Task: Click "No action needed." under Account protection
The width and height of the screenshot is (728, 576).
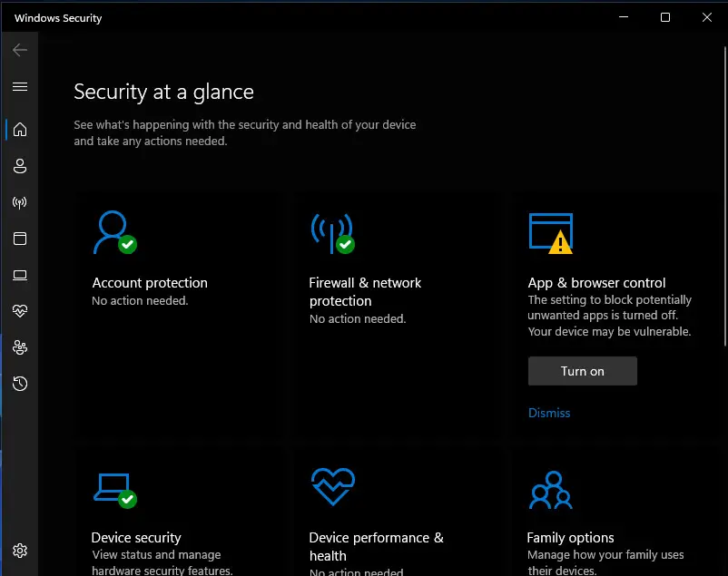Action: pyautogui.click(x=140, y=301)
